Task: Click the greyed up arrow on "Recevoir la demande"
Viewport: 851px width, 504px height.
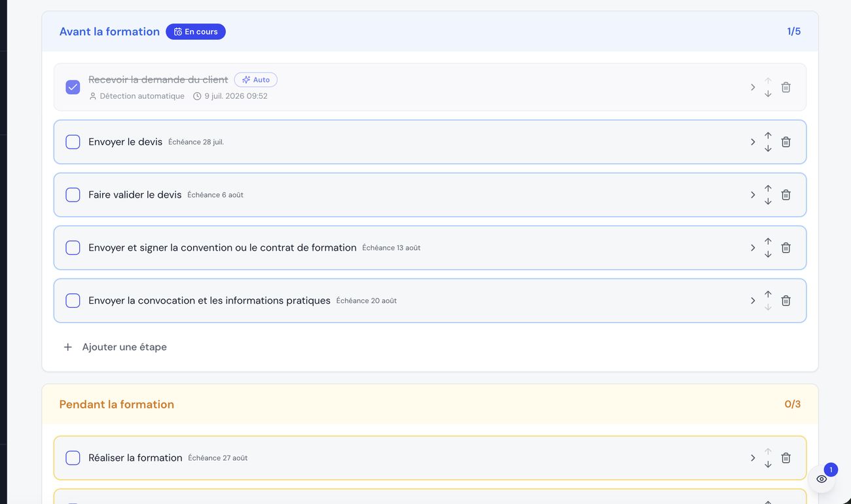Action: tap(768, 81)
